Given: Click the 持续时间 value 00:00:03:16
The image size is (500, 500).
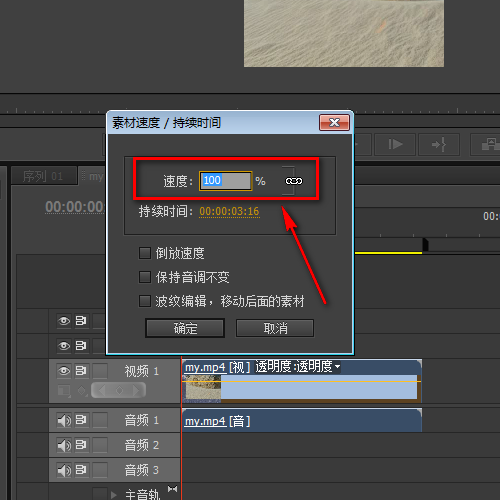Looking at the screenshot, I should click(229, 211).
